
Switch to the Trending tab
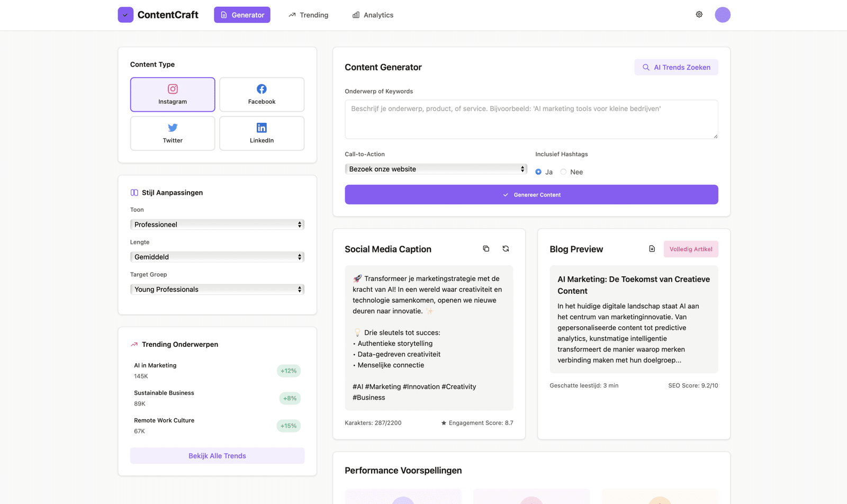[x=308, y=15]
